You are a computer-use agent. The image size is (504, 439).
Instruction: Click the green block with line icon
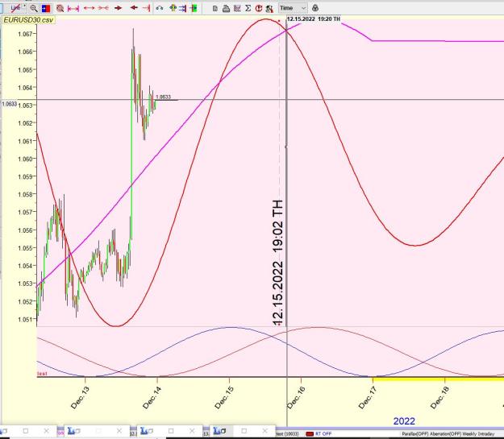coord(194,8)
